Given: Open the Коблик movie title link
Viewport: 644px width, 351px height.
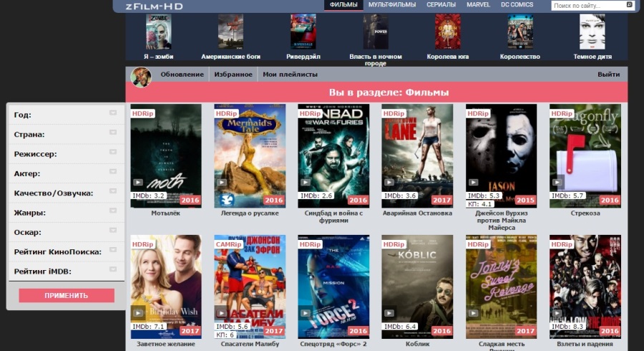Looking at the screenshot, I should 417,344.
